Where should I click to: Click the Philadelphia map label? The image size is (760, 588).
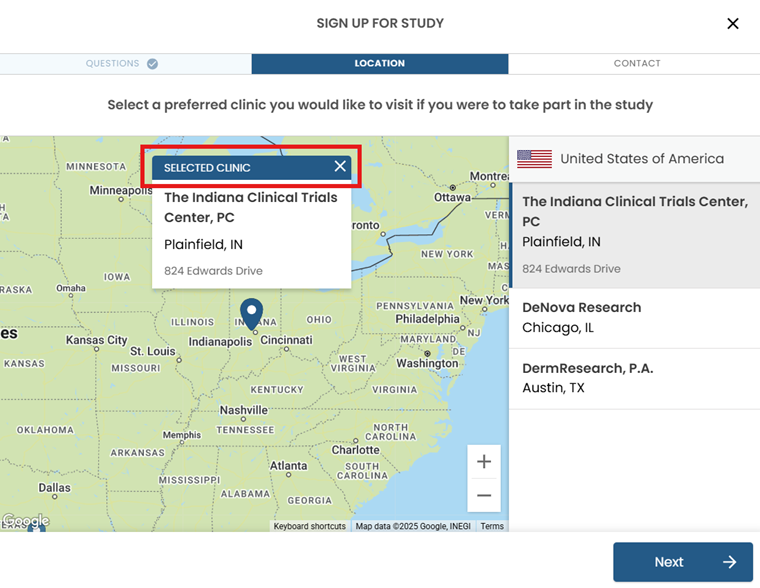427,318
